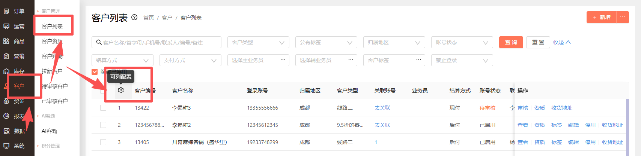This screenshot has height=156, width=644.
Task: Click the 新增 button
Action: (x=602, y=17)
